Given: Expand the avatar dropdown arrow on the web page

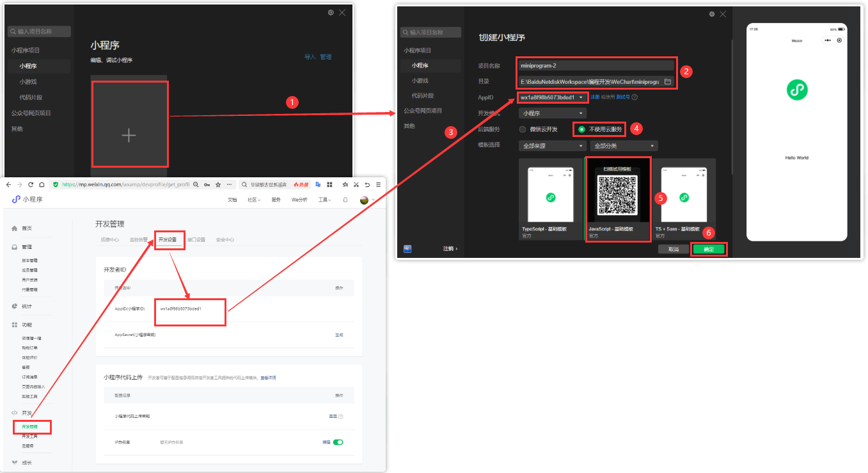Looking at the screenshot, I should [373, 200].
